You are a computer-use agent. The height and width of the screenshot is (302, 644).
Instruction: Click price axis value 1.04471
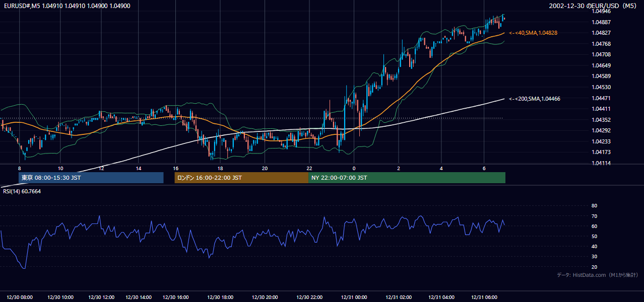(x=601, y=98)
